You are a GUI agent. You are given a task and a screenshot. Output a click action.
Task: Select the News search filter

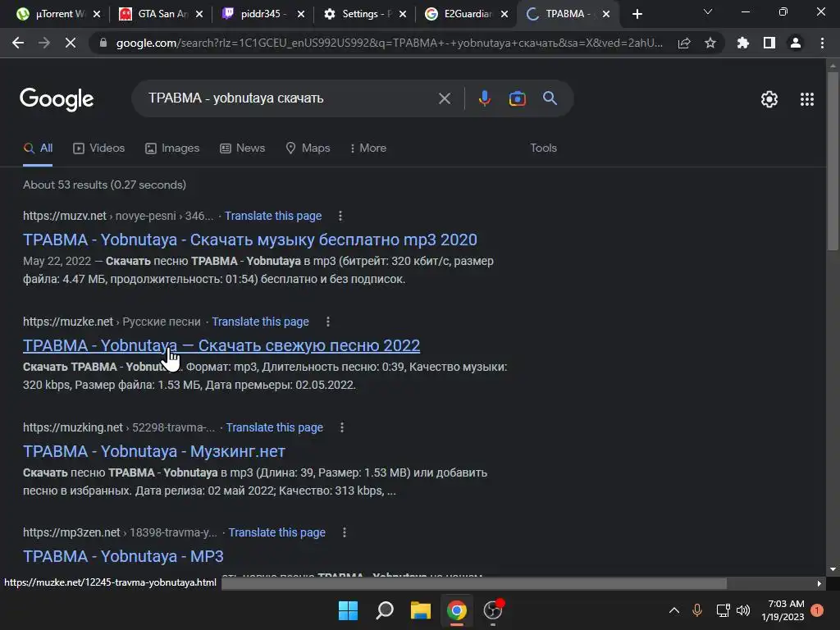click(242, 148)
